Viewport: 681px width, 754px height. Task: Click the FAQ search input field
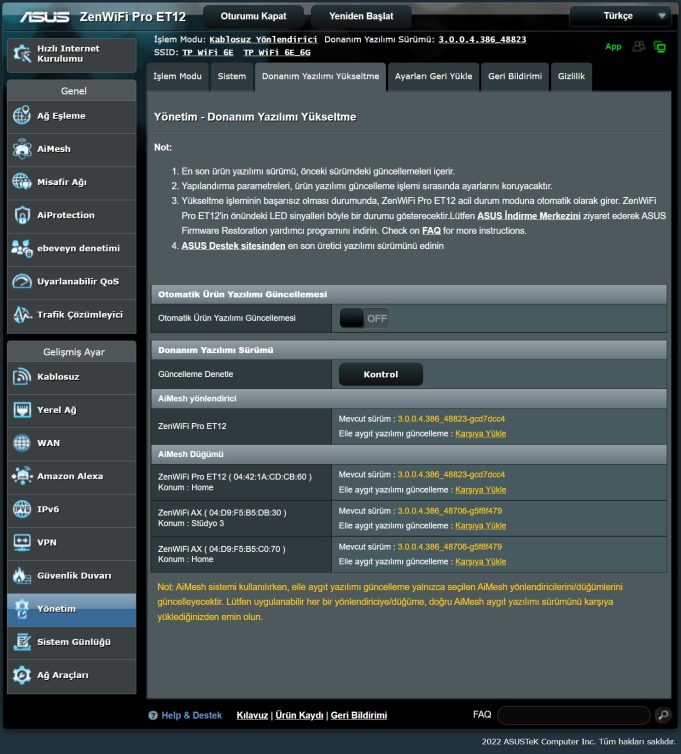tap(574, 715)
